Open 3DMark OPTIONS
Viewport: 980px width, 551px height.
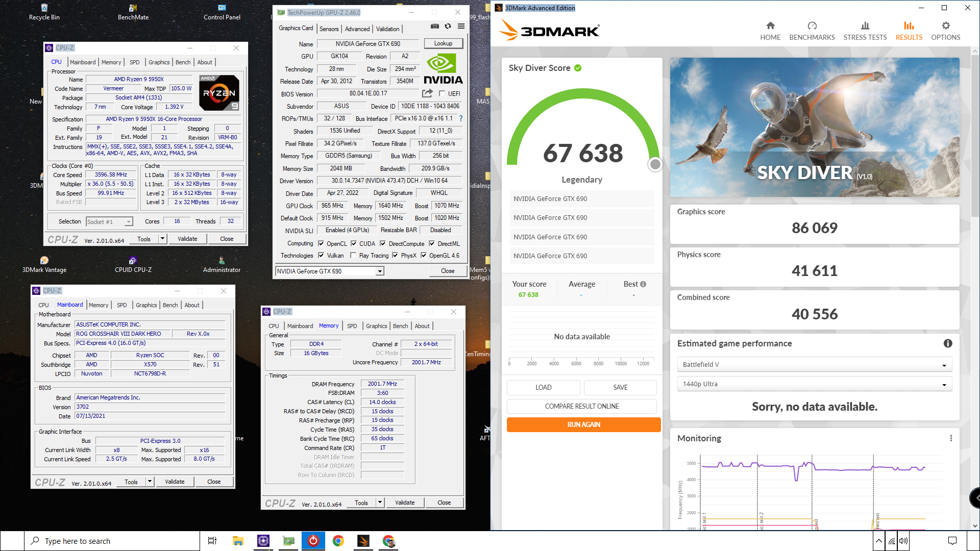coord(945,31)
